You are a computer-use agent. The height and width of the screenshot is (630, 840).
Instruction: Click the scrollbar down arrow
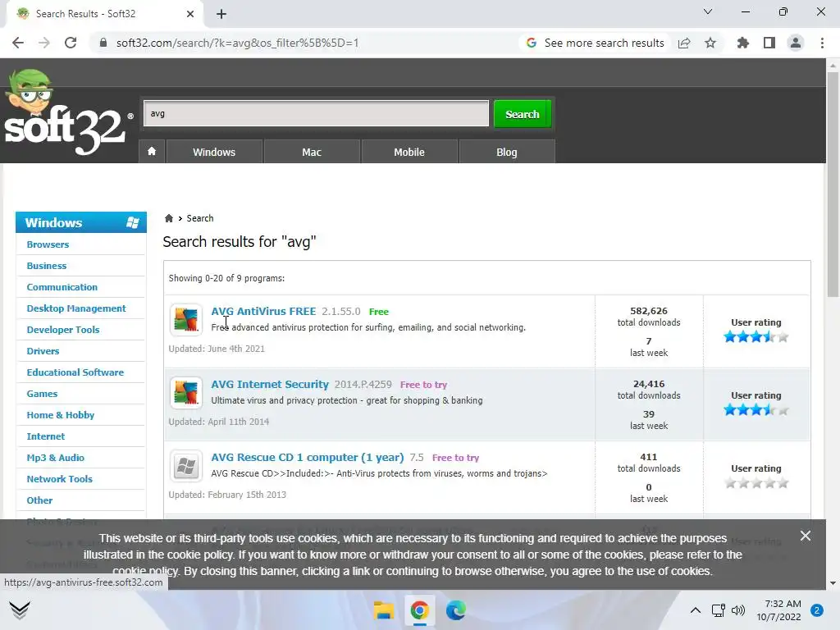pos(833,583)
